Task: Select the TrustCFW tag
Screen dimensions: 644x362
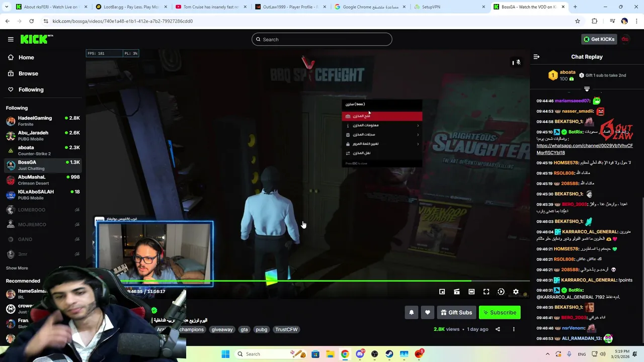Action: [x=286, y=329]
